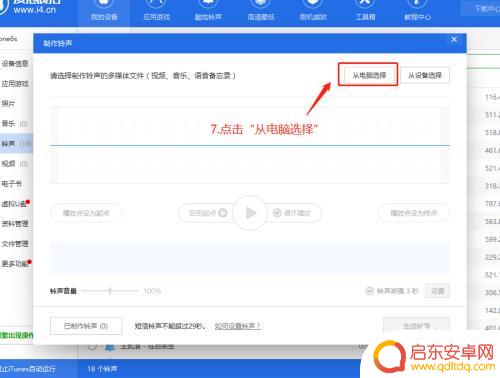Click the 从设备选择 button
Viewport: 500px width, 378px height.
point(425,75)
